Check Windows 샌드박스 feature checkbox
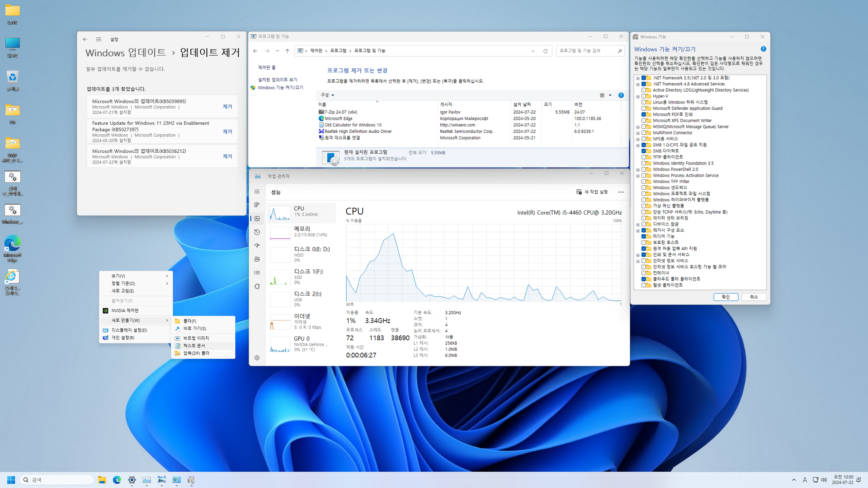Image resolution: width=868 pixels, height=488 pixels. coord(644,188)
